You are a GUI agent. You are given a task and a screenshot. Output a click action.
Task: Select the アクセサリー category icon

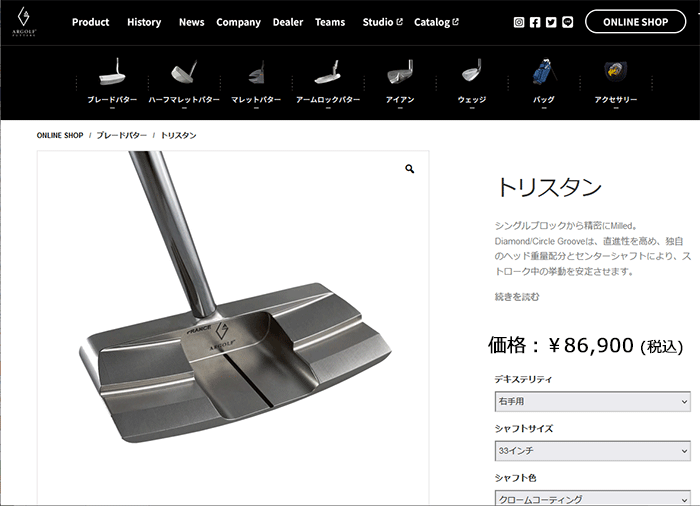click(x=616, y=71)
